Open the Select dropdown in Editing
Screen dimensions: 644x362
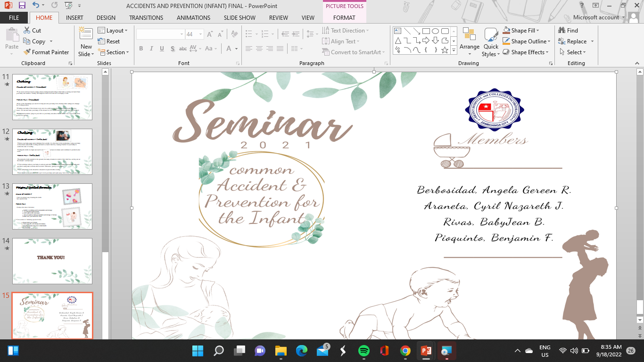click(x=572, y=52)
